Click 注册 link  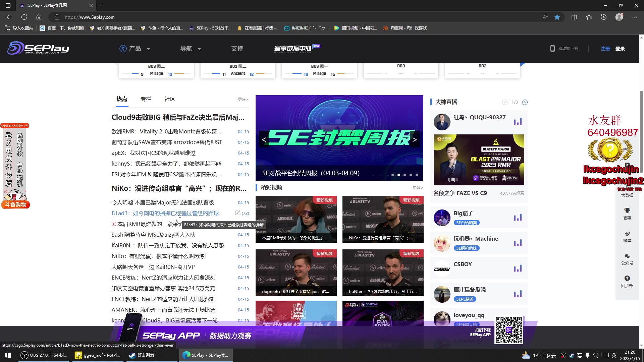pos(605,49)
